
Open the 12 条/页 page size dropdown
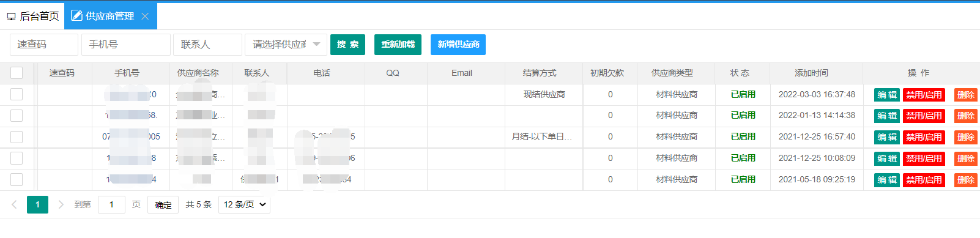[245, 204]
